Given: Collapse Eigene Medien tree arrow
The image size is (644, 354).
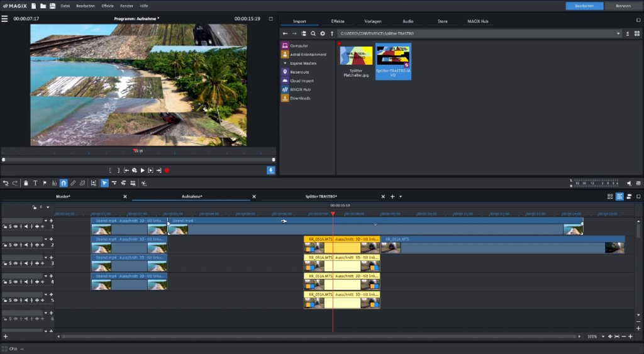Looking at the screenshot, I should (285, 64).
